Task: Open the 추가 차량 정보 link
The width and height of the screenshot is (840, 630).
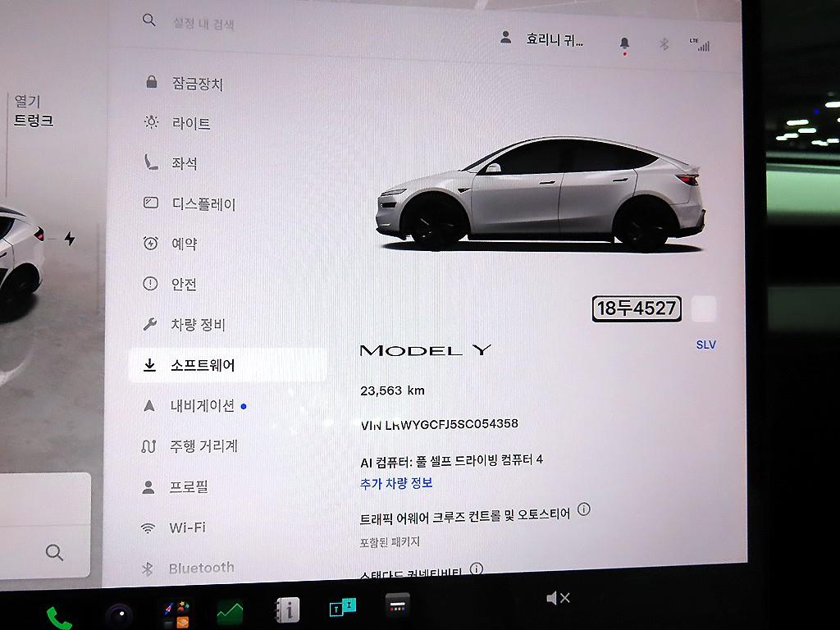Action: tap(396, 483)
